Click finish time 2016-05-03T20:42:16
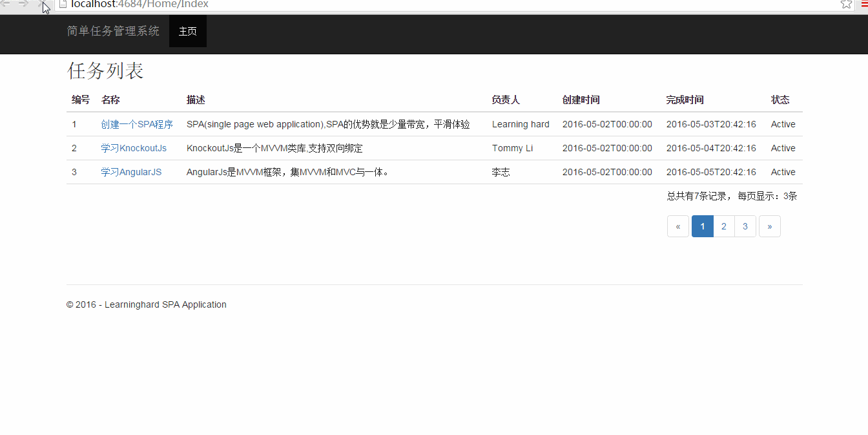The image size is (868, 435). (711, 124)
